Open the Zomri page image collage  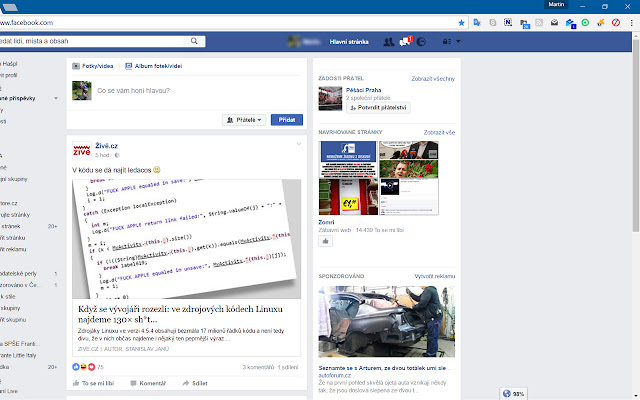(x=379, y=178)
